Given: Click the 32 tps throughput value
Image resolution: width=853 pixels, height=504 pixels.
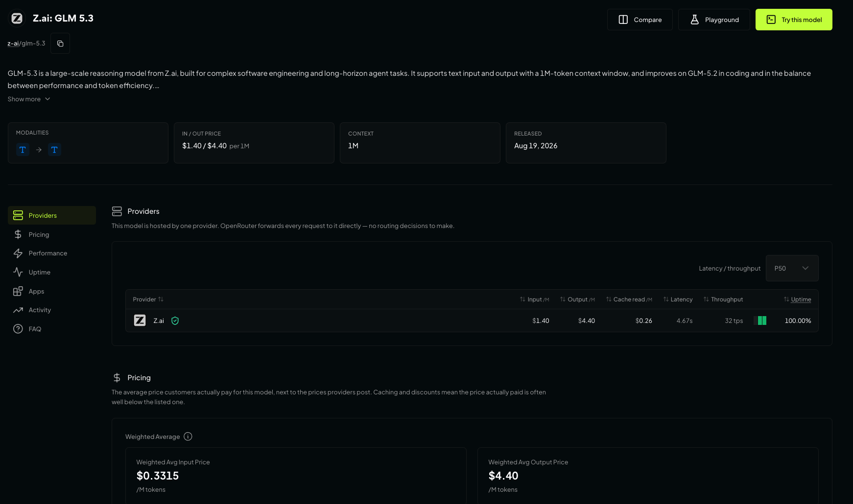Looking at the screenshot, I should click(x=734, y=321).
